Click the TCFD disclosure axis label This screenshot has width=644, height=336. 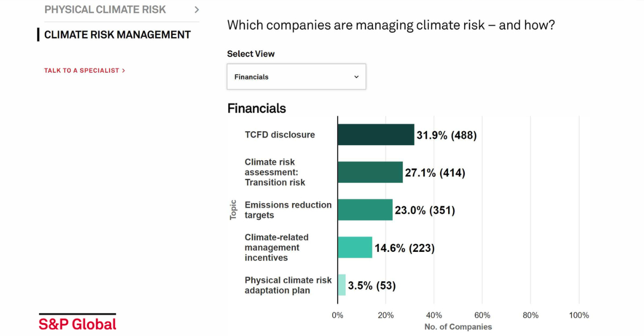coord(280,135)
